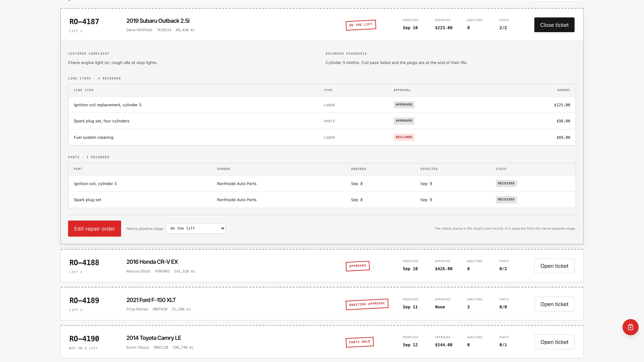
Task: Click the Edit repair order button
Action: click(94, 229)
